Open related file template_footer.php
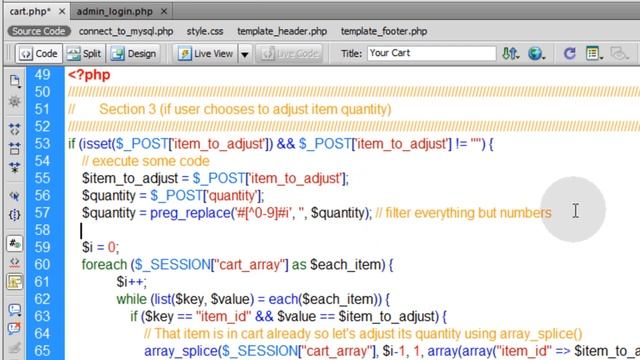Viewport: 640px width, 360px height. pyautogui.click(x=384, y=31)
